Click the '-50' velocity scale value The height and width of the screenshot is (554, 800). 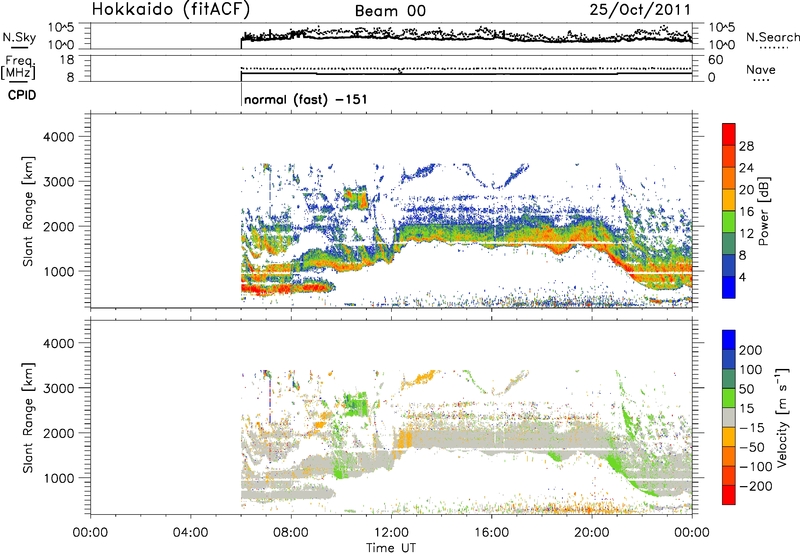(x=752, y=447)
